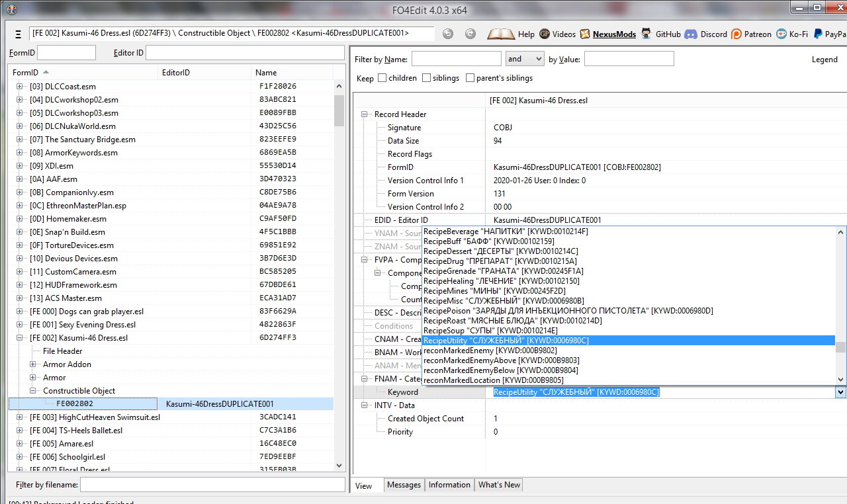Image resolution: width=847 pixels, height=504 pixels.
Task: Collapse the Constructible Object tree node
Action: click(33, 391)
